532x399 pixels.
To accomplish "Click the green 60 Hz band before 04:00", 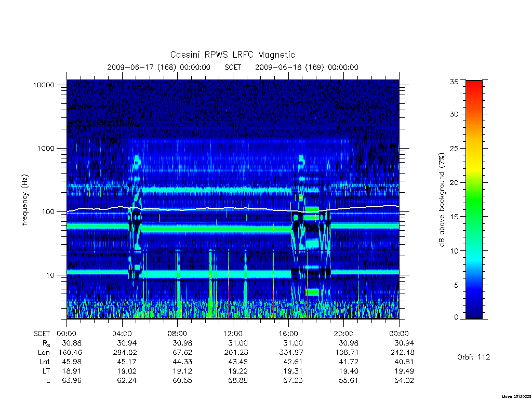I will click(x=97, y=226).
